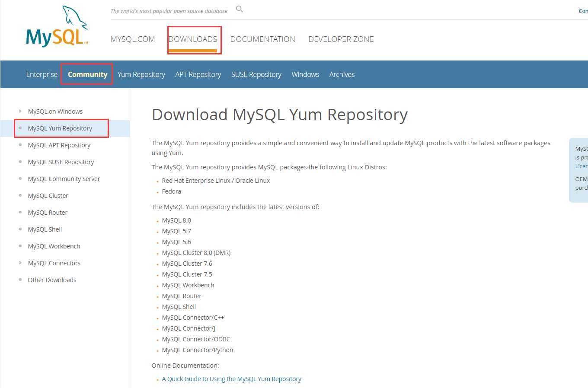Open MySQL Shell sidebar link
Viewport: 588px width, 388px height.
pyautogui.click(x=45, y=229)
